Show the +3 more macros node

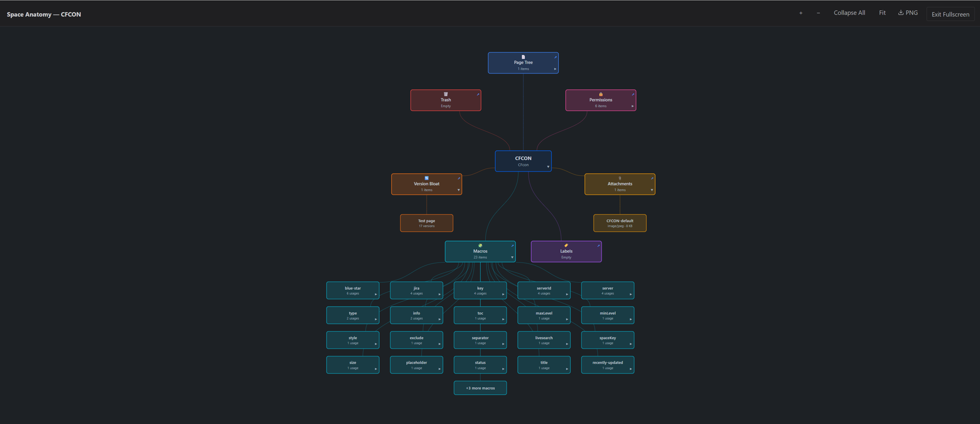[x=480, y=388]
